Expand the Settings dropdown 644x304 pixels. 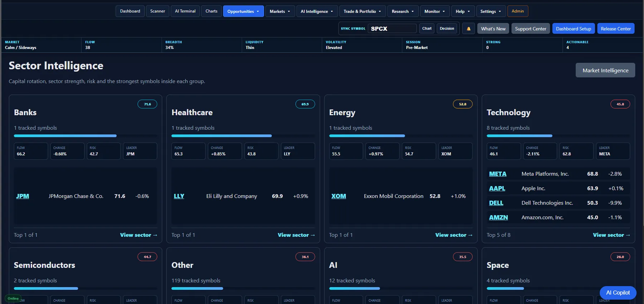point(491,11)
